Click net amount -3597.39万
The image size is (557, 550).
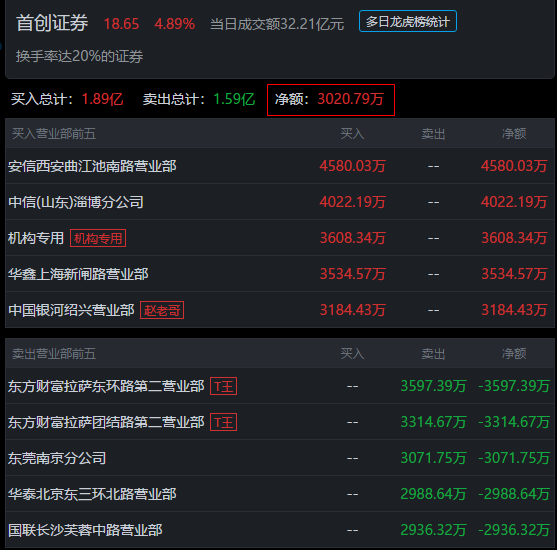[x=514, y=386]
